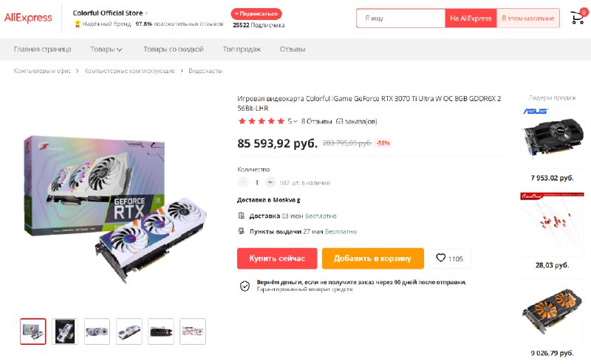The height and width of the screenshot is (364, 591).
Task: Open the Топ продаж tab
Action: pyautogui.click(x=242, y=49)
